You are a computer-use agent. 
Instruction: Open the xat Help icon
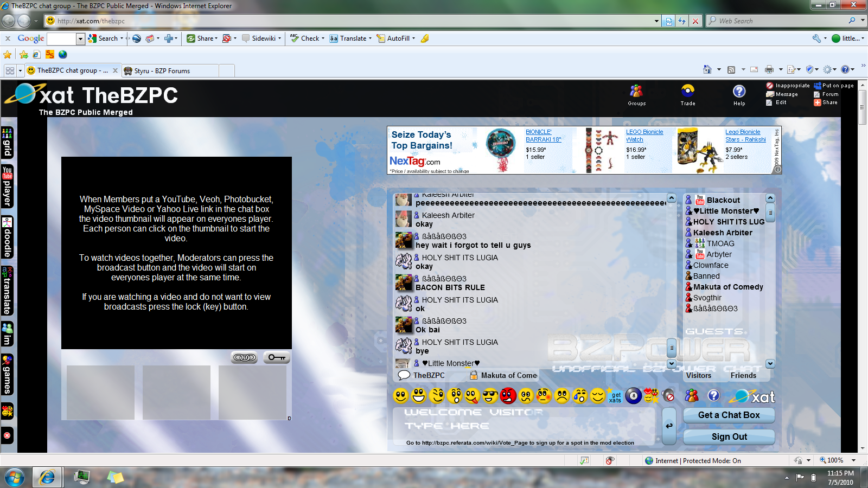pyautogui.click(x=739, y=95)
